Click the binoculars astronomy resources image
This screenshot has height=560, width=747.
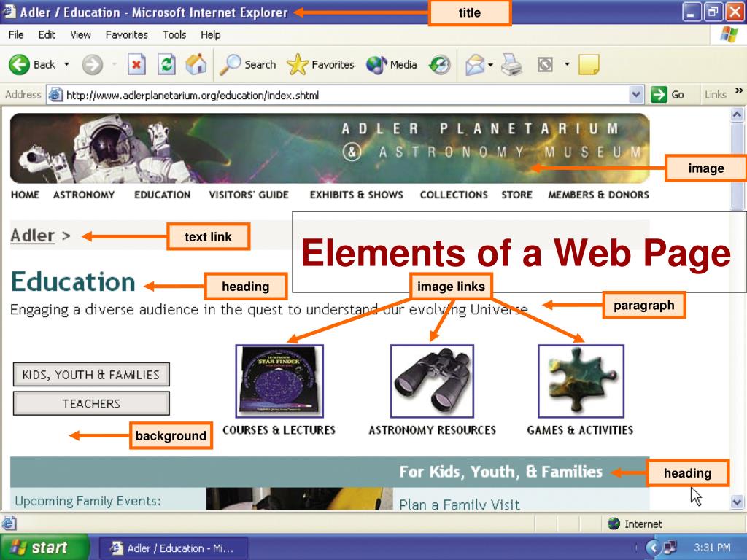[x=432, y=381]
